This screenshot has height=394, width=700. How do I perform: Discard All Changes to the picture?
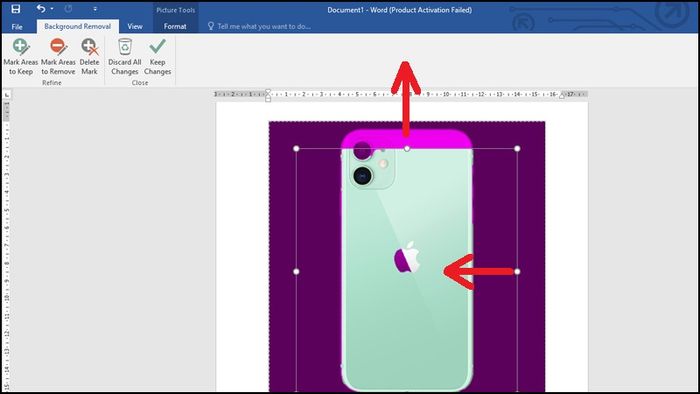[125, 57]
